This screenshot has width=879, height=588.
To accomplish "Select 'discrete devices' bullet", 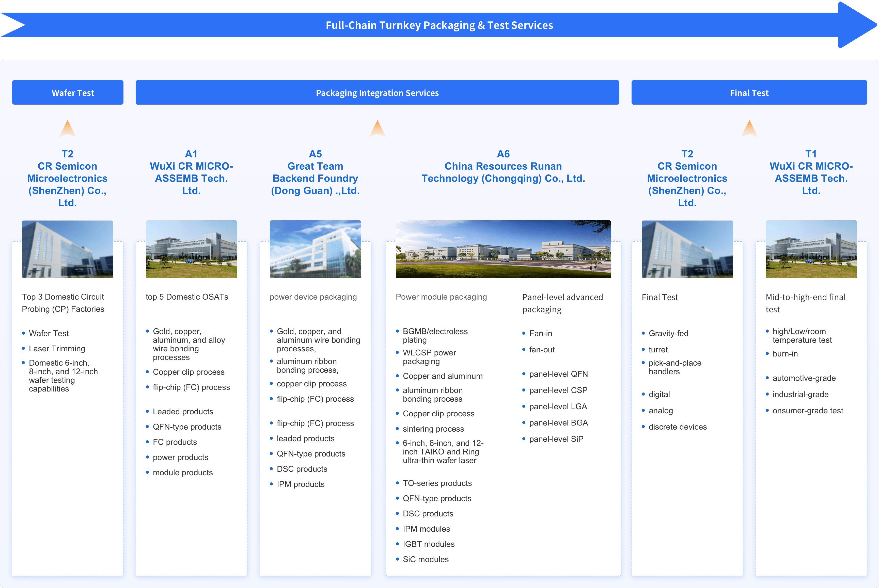I will [678, 427].
